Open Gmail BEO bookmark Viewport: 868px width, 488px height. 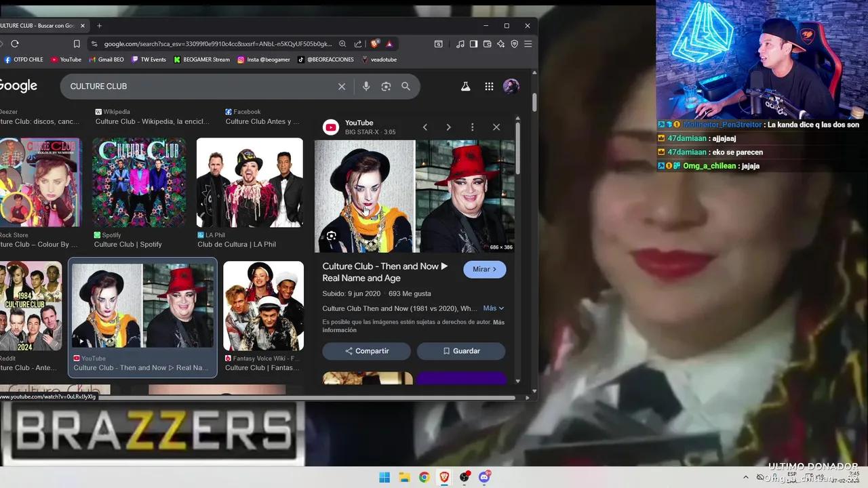point(106,60)
